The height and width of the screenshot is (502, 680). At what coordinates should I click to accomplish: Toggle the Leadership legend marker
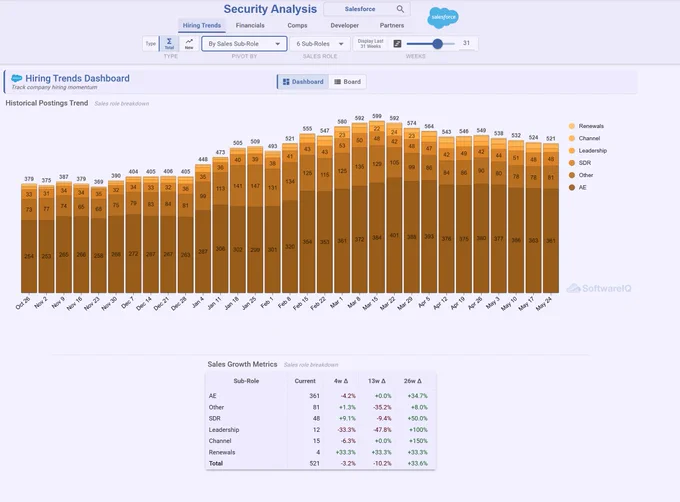[x=572, y=150]
